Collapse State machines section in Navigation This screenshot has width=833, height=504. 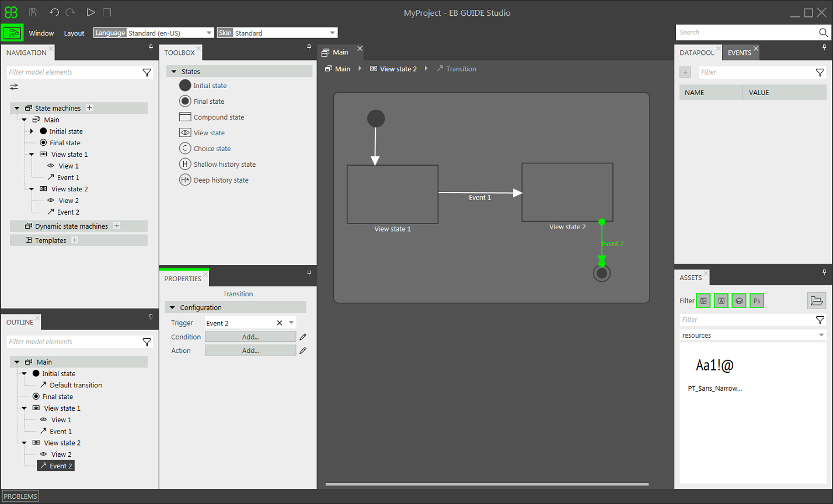pyautogui.click(x=17, y=108)
